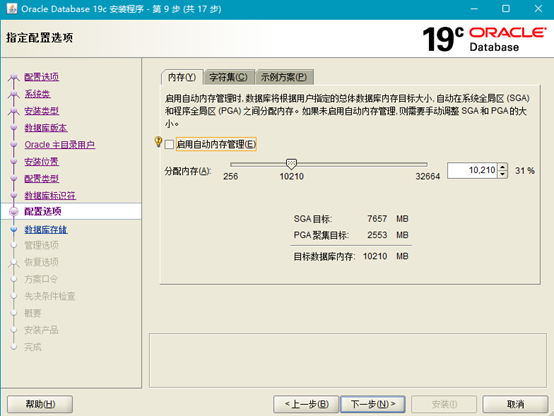This screenshot has height=416, width=554.
Task: Select the highlighted current 配置选项 step
Action: coord(71,211)
